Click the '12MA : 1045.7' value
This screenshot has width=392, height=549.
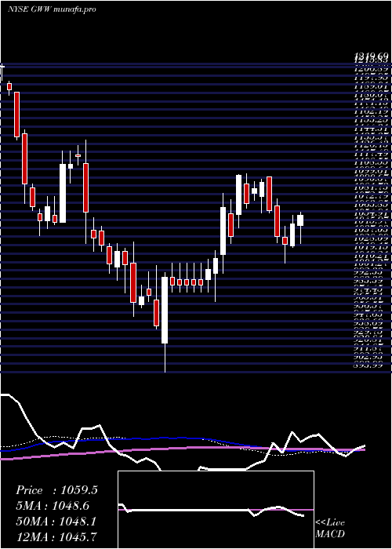[56, 536]
